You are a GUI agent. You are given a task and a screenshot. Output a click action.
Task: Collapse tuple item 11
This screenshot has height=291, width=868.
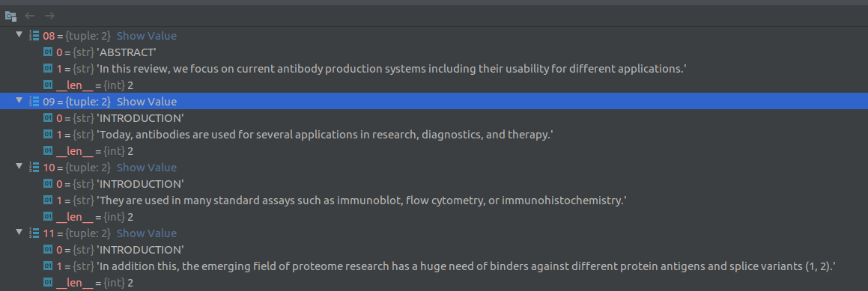pos(19,233)
